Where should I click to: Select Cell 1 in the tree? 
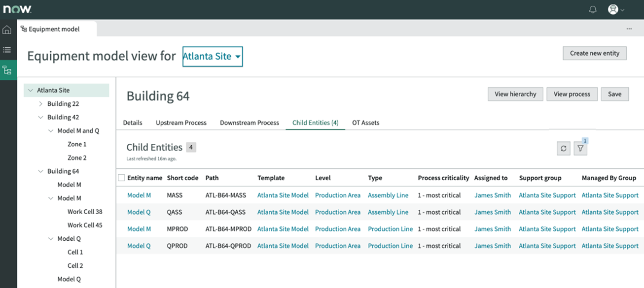[x=75, y=252]
